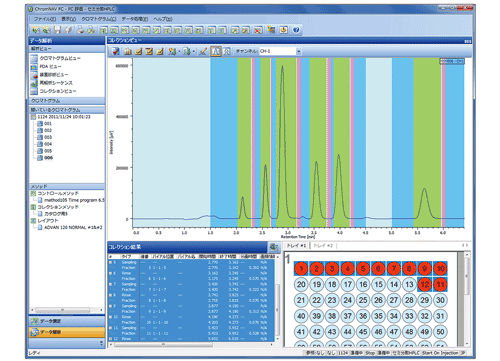This screenshot has height=361, width=500.
Task: Click the red X toolbar icon
Action: point(258,30)
